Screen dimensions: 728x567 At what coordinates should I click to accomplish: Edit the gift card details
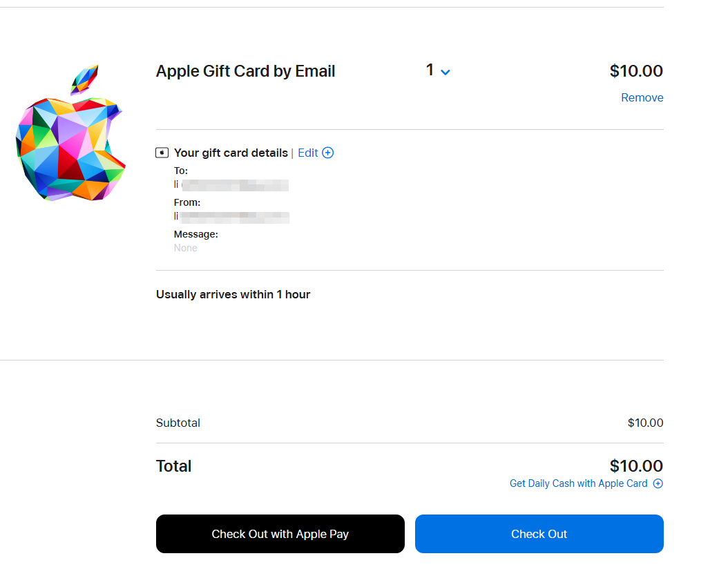pyautogui.click(x=308, y=153)
